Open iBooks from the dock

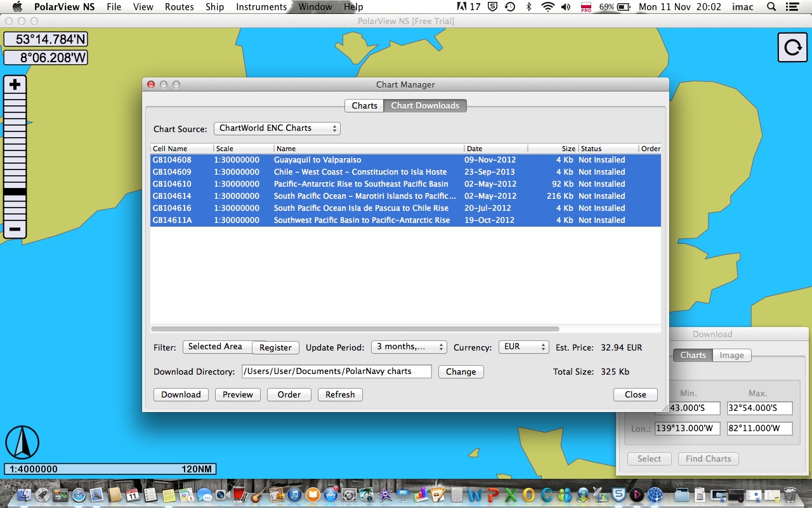point(313,495)
